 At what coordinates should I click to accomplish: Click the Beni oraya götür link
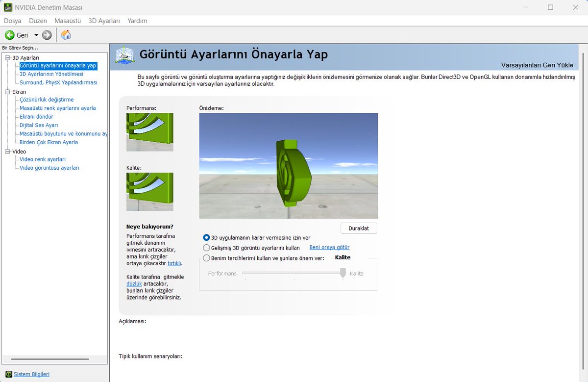(x=329, y=247)
